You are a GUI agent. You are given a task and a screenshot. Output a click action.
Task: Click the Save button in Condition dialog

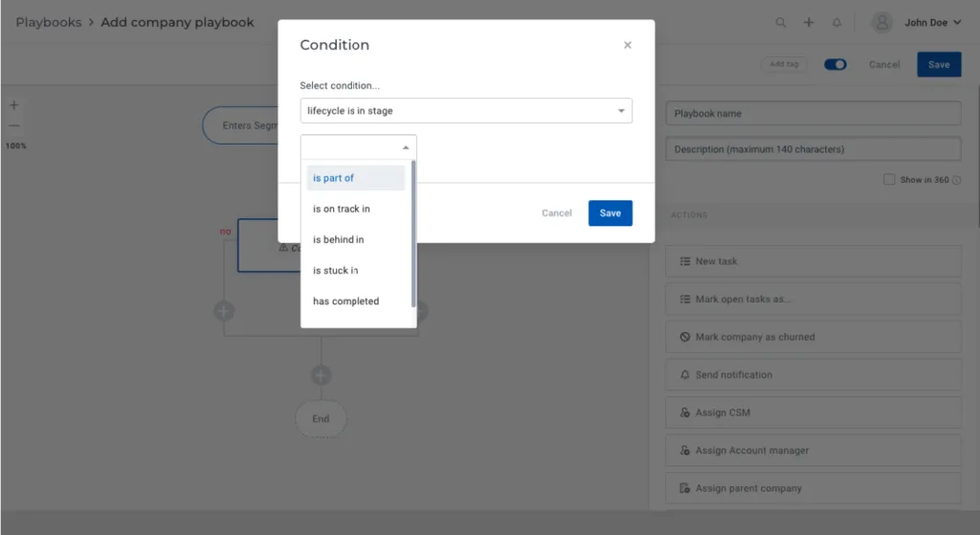pos(610,213)
